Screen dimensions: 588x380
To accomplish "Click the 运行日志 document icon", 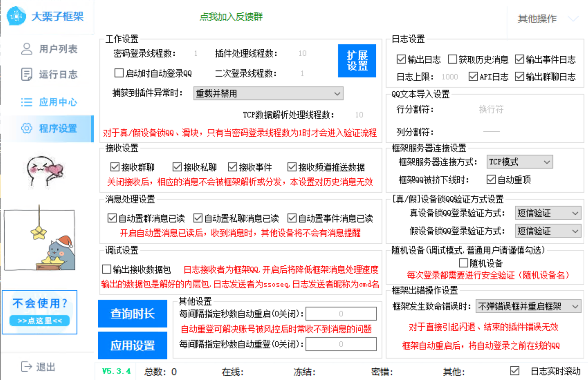I will pos(27,74).
